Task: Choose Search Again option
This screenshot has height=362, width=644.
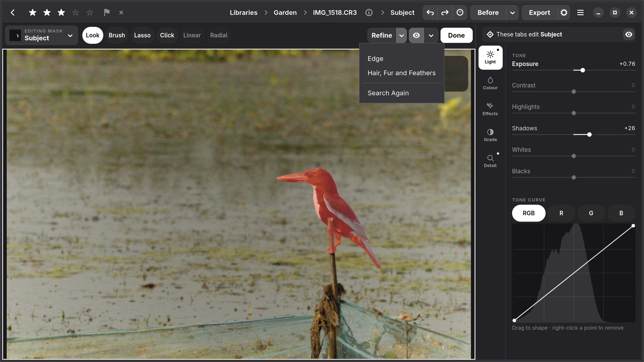Action: tap(402, 93)
